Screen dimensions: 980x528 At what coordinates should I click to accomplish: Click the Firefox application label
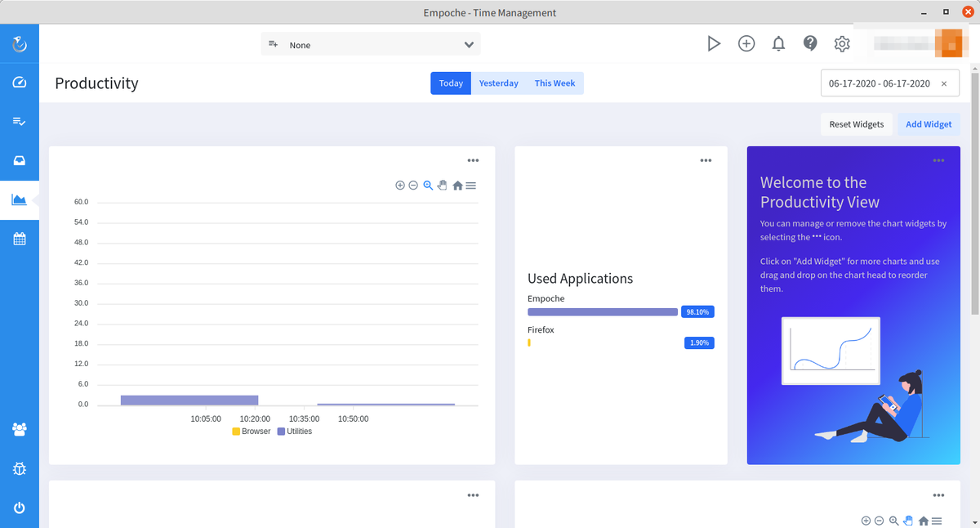pyautogui.click(x=541, y=329)
